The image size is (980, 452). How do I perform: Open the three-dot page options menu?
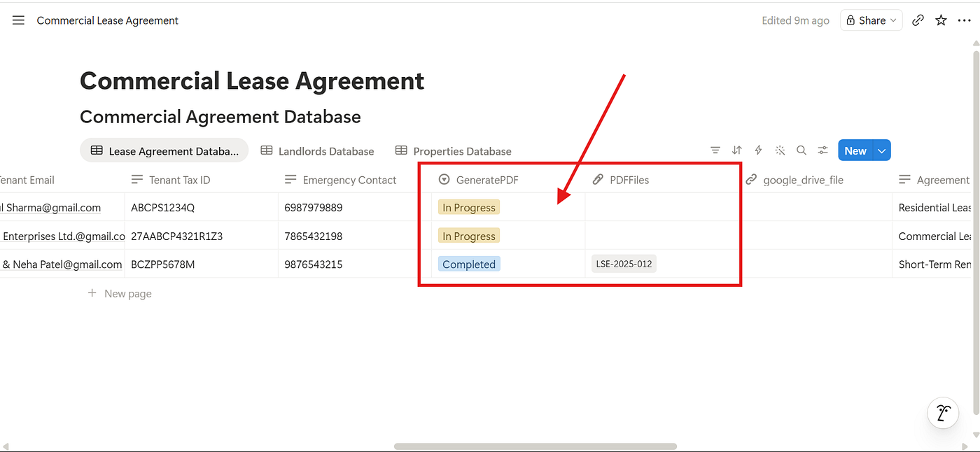[964, 20]
